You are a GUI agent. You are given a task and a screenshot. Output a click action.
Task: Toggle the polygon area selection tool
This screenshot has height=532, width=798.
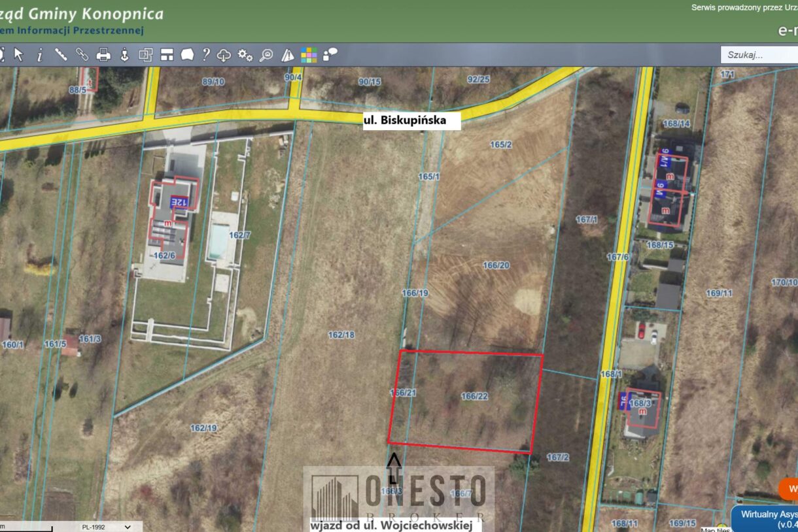pyautogui.click(x=187, y=55)
